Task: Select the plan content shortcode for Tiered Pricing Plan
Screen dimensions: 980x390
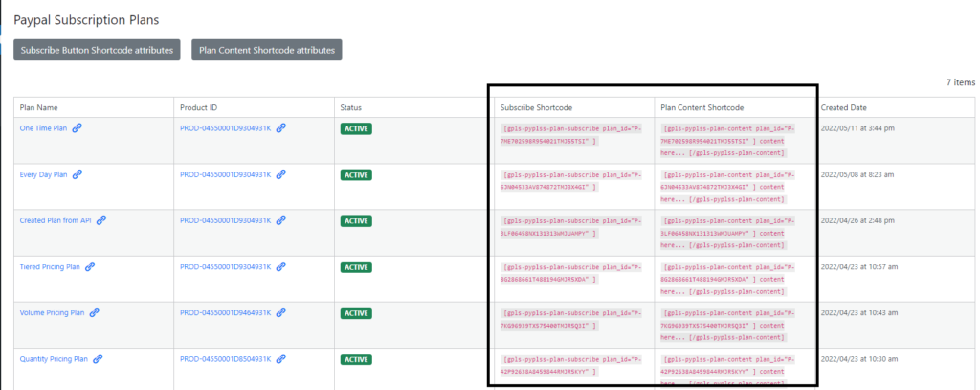Action: click(x=728, y=280)
